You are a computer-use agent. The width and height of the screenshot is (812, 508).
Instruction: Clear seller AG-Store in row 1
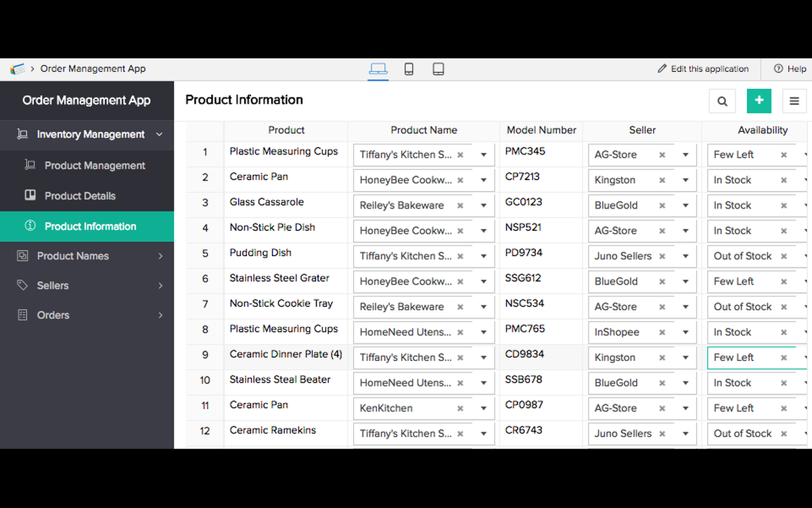[x=662, y=154]
